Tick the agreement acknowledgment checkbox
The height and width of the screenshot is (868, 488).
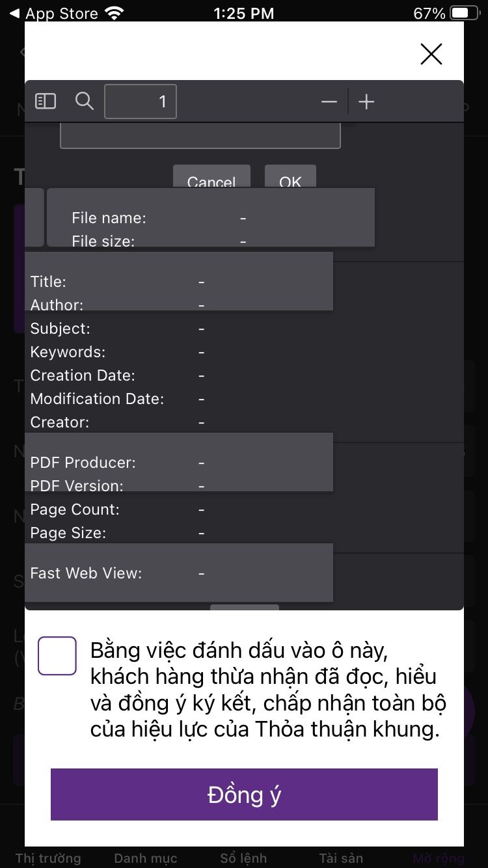[57, 655]
